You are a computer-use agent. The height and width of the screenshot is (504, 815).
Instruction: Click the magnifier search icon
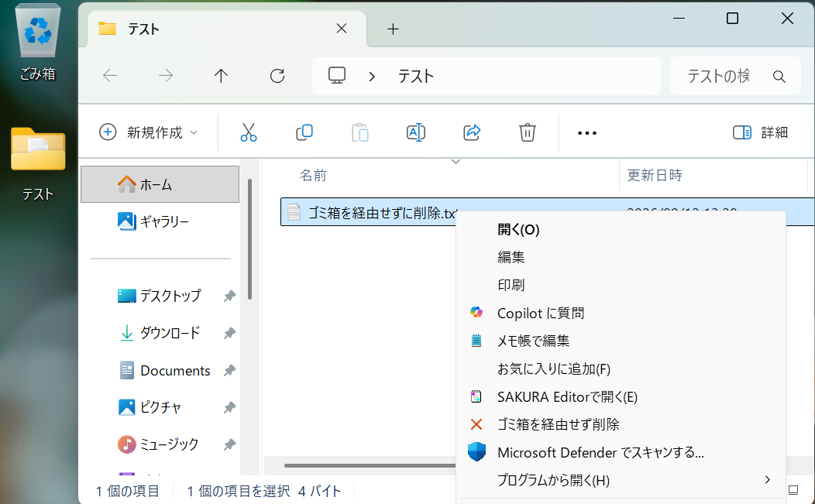point(779,77)
